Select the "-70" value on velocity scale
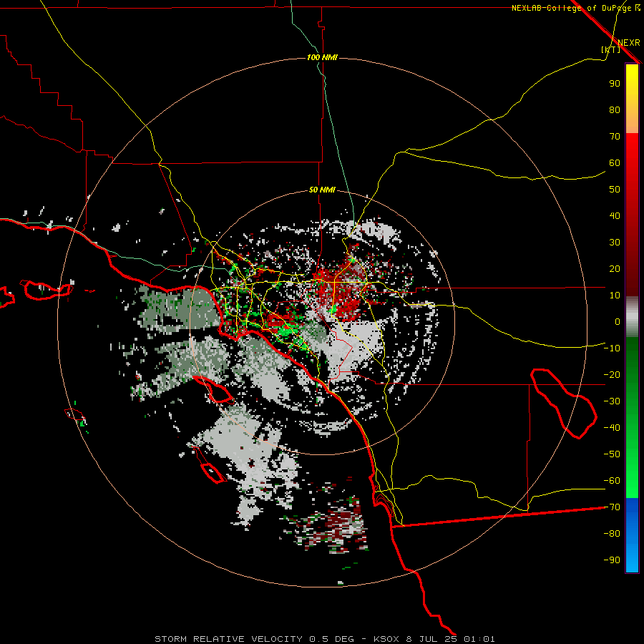Image resolution: width=644 pixels, height=644 pixels. pos(612,507)
